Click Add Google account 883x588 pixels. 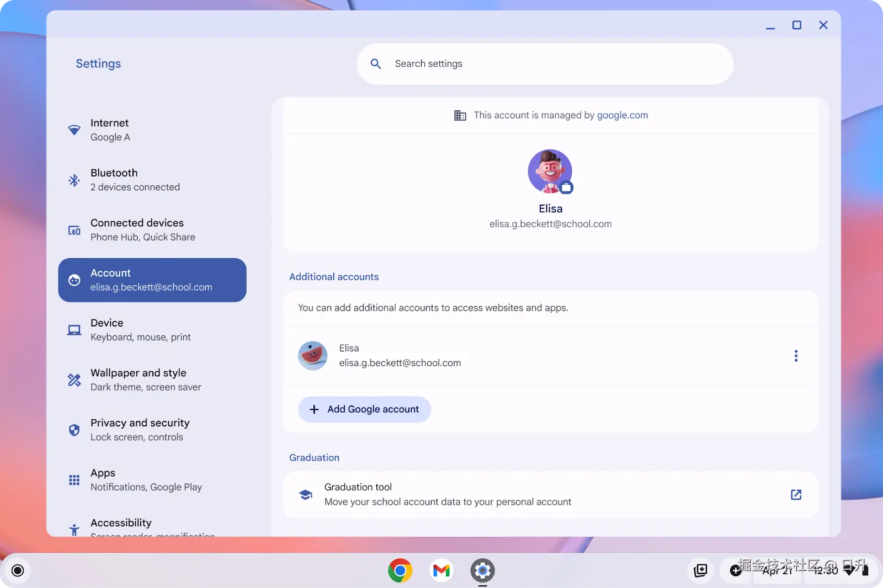(x=364, y=409)
